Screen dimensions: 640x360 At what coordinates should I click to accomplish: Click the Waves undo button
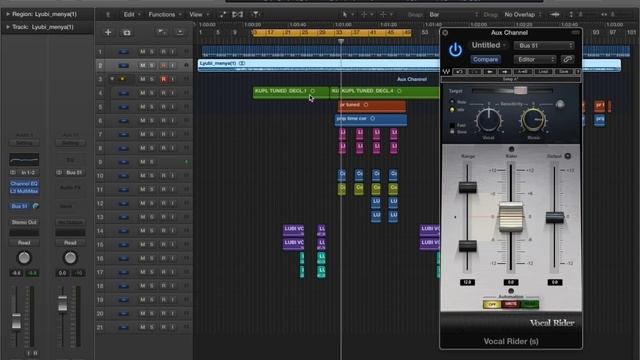click(460, 71)
